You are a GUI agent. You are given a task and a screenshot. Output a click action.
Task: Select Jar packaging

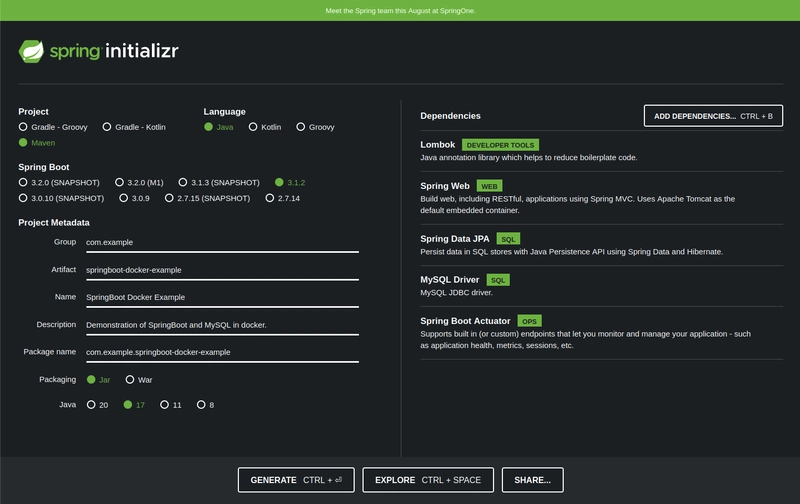point(98,380)
